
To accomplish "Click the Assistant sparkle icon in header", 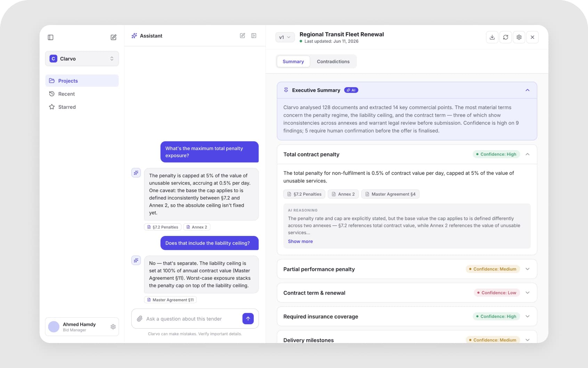I will point(134,36).
